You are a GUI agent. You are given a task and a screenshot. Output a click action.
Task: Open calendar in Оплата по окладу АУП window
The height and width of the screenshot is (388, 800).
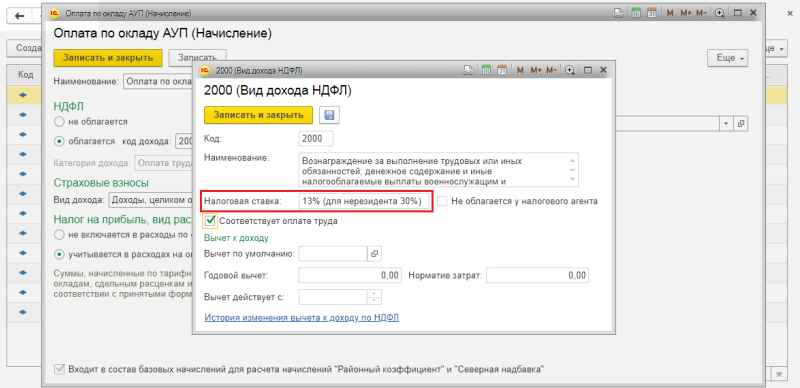[651, 14]
